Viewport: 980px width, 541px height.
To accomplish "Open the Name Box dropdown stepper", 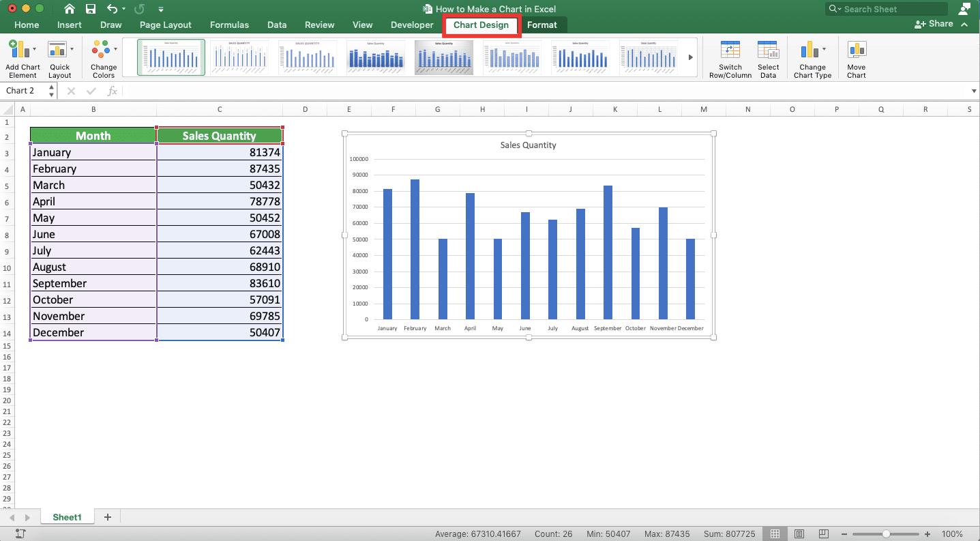I will tap(52, 91).
